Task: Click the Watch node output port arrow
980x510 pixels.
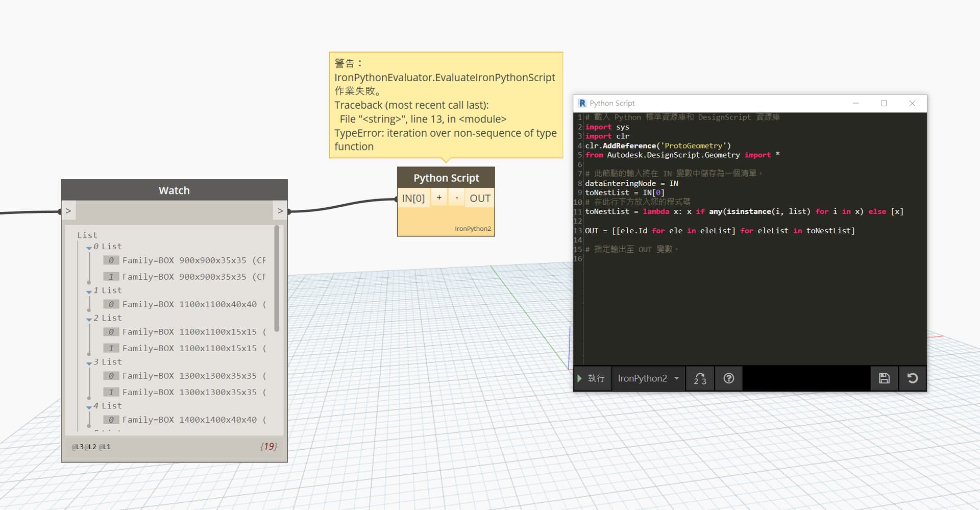Action: point(280,211)
